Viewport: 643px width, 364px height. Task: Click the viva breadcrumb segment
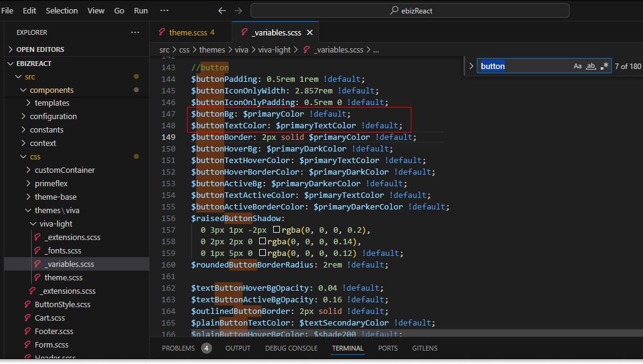pyautogui.click(x=241, y=49)
